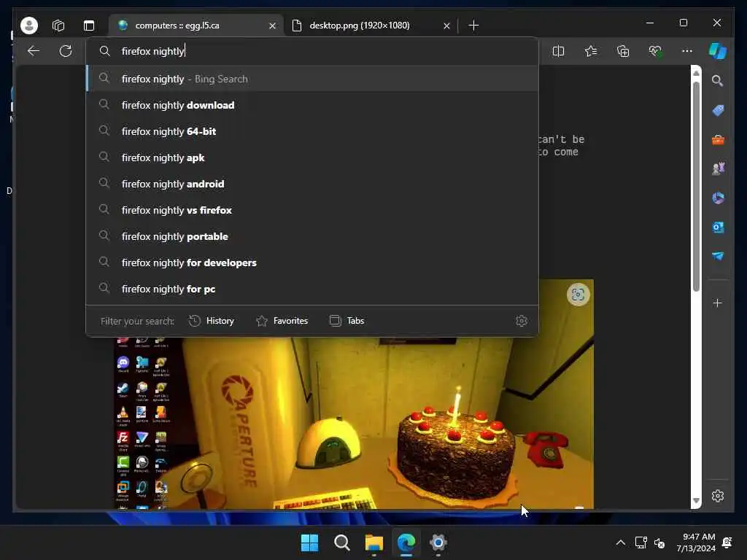Open the muted volume tray icon

coord(659,542)
